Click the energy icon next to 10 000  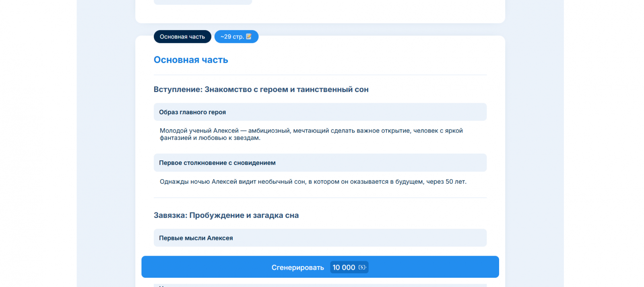(x=362, y=267)
